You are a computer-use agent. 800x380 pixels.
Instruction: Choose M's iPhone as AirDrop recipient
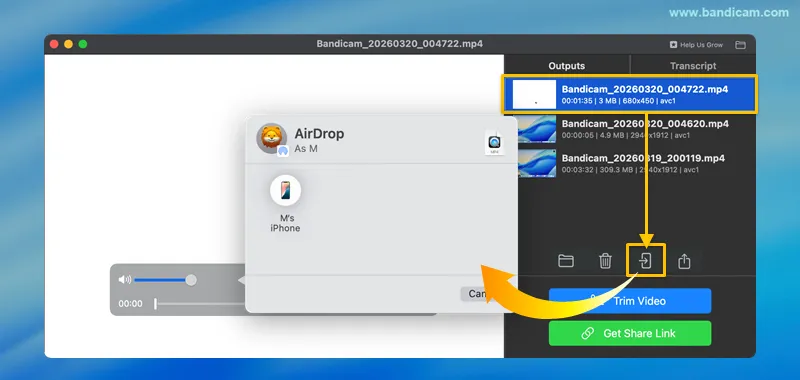click(285, 204)
